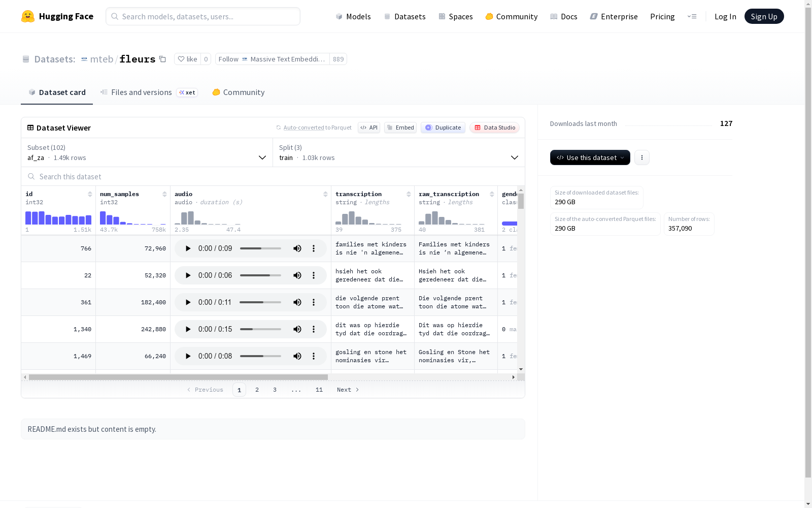812x508 pixels.
Task: Click the Embed button
Action: (x=400, y=128)
